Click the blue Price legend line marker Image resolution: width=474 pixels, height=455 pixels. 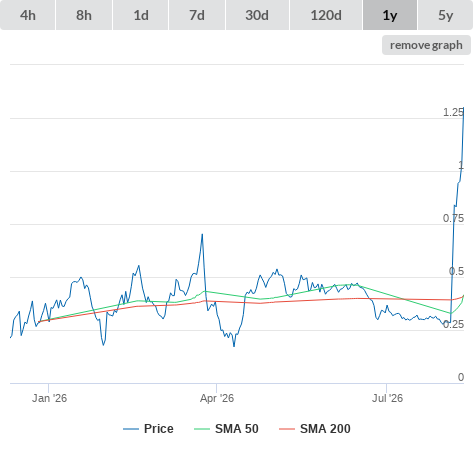(x=131, y=429)
